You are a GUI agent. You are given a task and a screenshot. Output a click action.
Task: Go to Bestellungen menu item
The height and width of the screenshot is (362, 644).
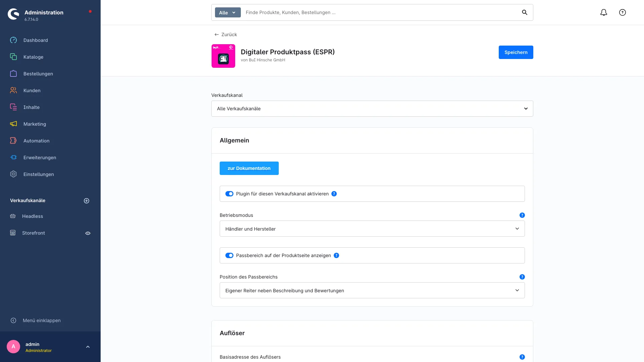click(38, 74)
